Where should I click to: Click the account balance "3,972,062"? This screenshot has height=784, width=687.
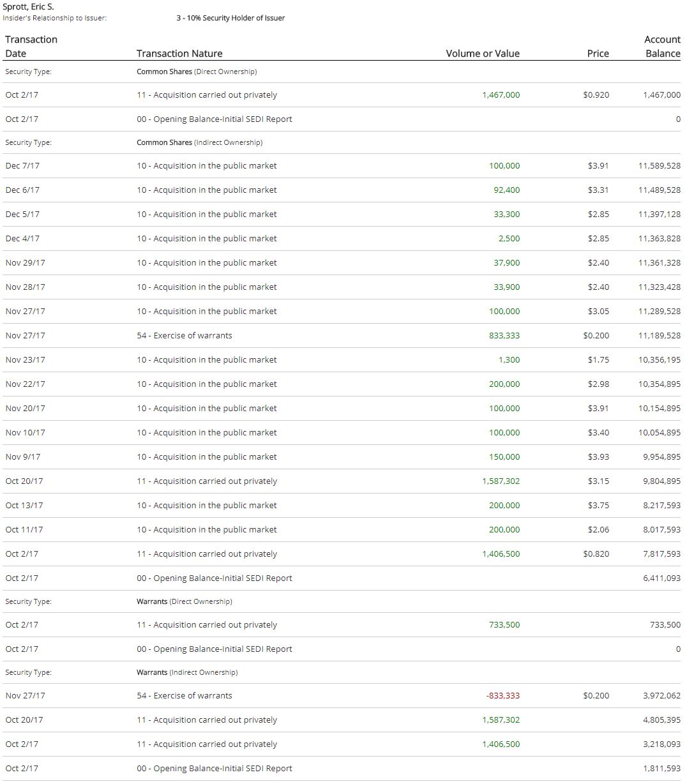662,696
